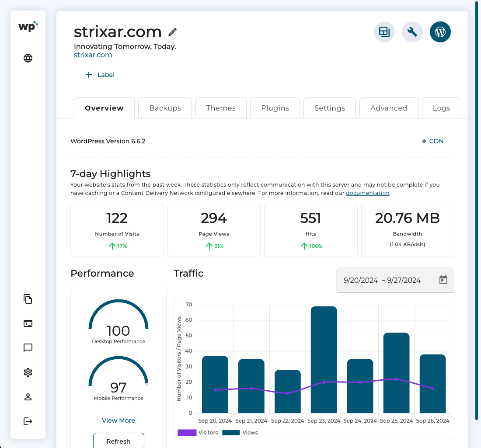Open the chat message icon in the sidebar

tap(28, 348)
